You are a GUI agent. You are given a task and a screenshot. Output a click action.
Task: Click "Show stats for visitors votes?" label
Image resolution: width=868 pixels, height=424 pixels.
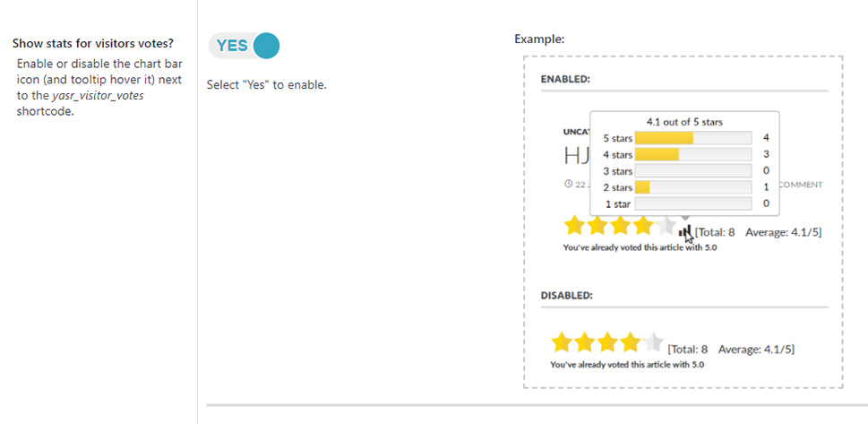pos(93,43)
